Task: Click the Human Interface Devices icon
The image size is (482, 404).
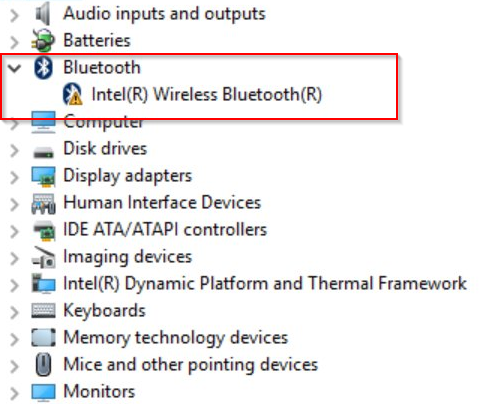Action: (43, 203)
